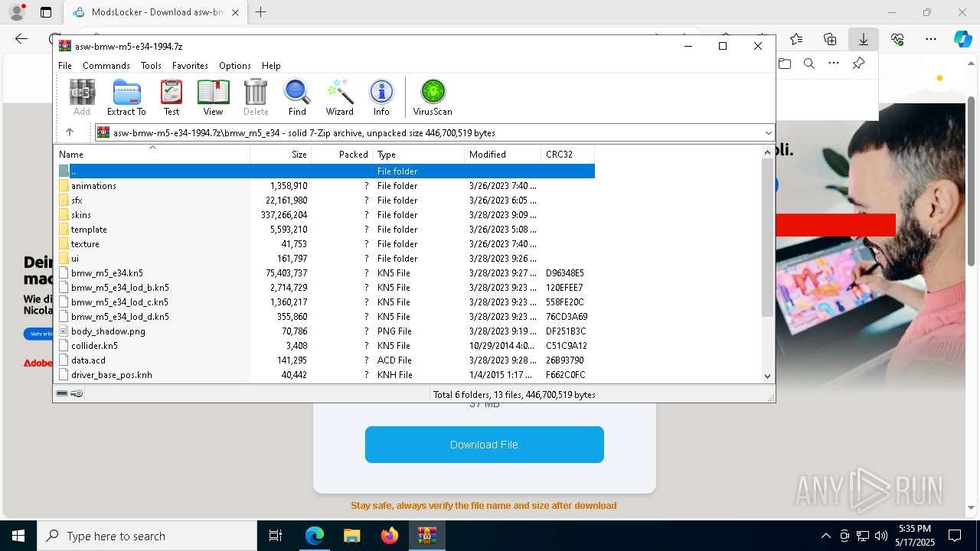980x551 pixels.
Task: Close the ModsLocker tab
Action: click(236, 12)
